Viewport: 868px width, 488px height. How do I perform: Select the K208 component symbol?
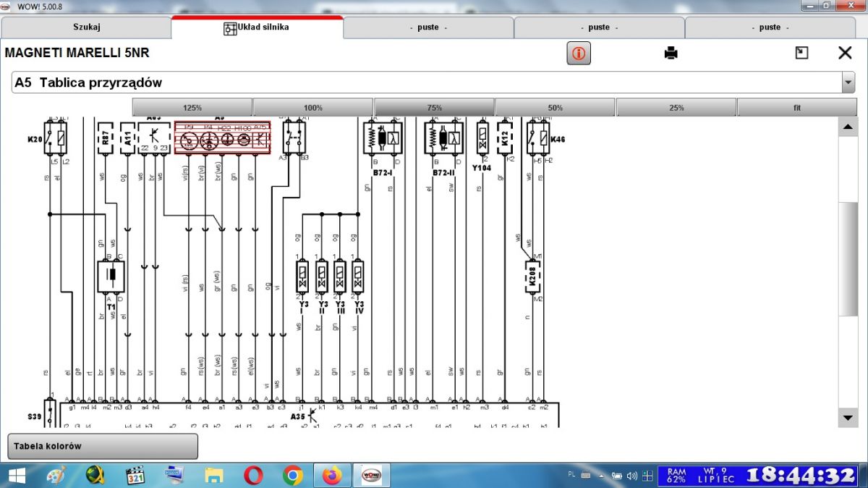click(533, 275)
